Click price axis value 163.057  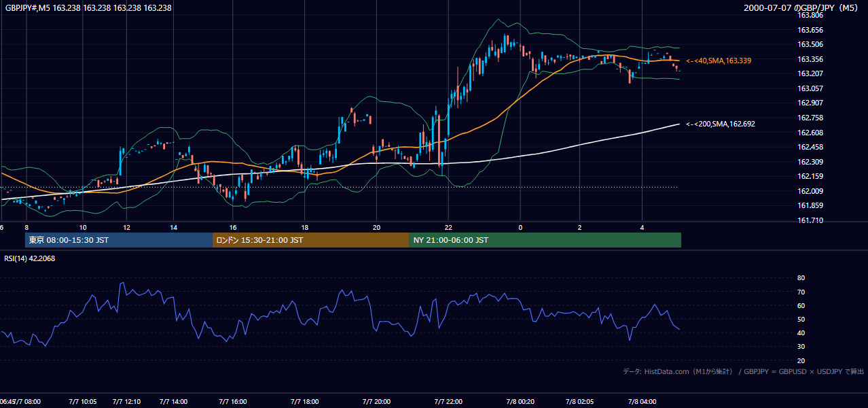coord(811,88)
